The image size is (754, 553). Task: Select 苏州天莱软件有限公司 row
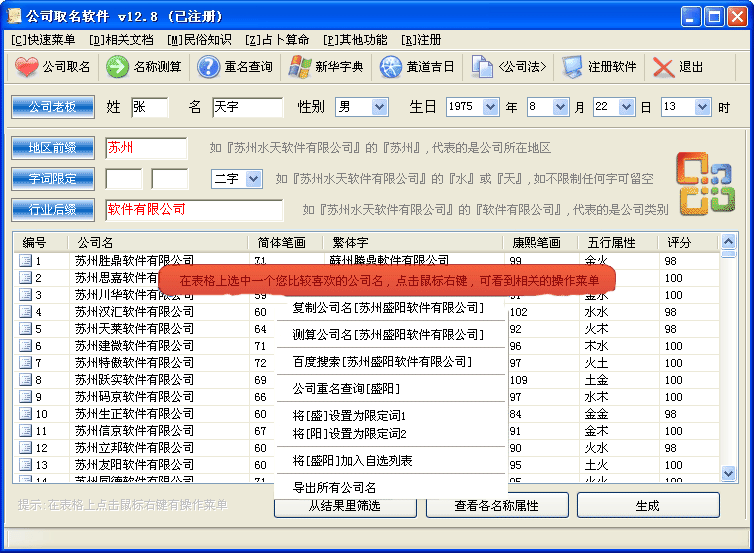coord(134,329)
